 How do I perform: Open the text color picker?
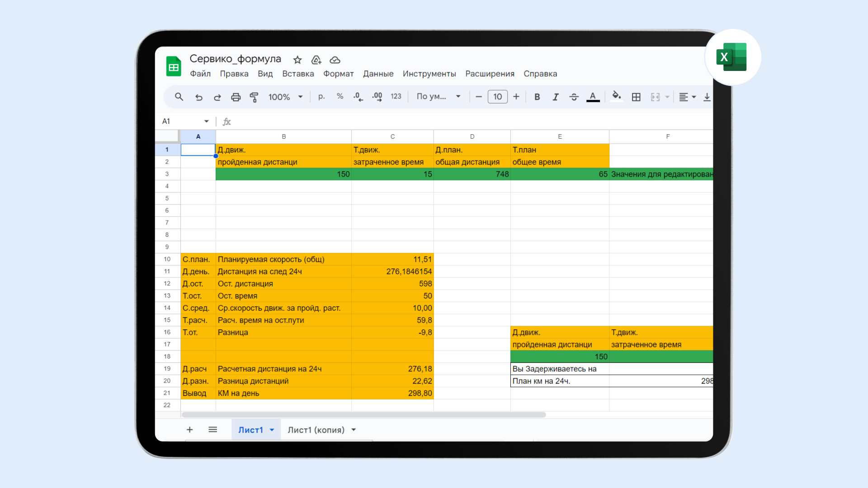click(593, 97)
